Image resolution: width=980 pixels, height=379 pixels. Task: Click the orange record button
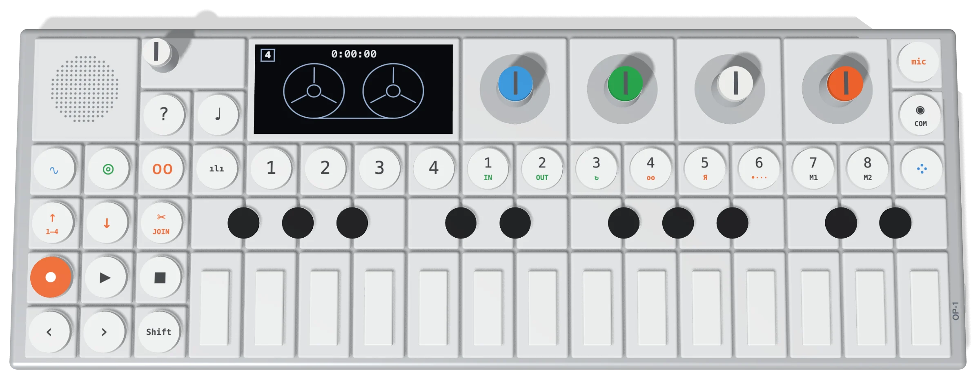pos(51,277)
